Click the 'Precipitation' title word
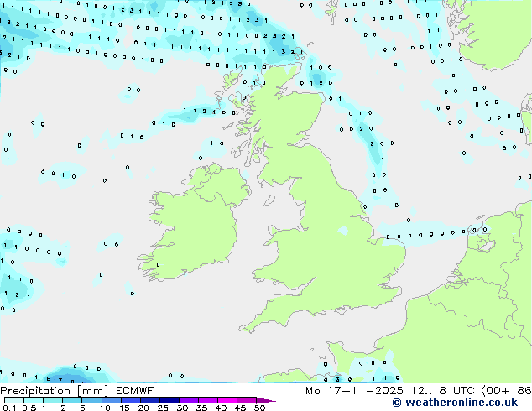The height and width of the screenshot is (411, 532). coord(35,391)
